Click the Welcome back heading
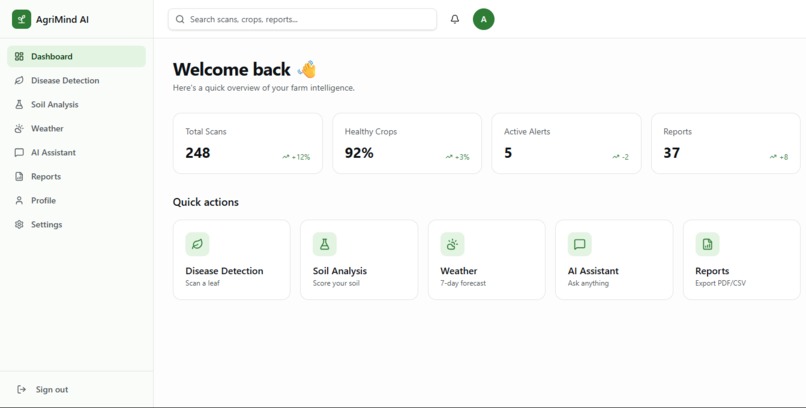Viewport: 806px width, 408px height. click(231, 69)
